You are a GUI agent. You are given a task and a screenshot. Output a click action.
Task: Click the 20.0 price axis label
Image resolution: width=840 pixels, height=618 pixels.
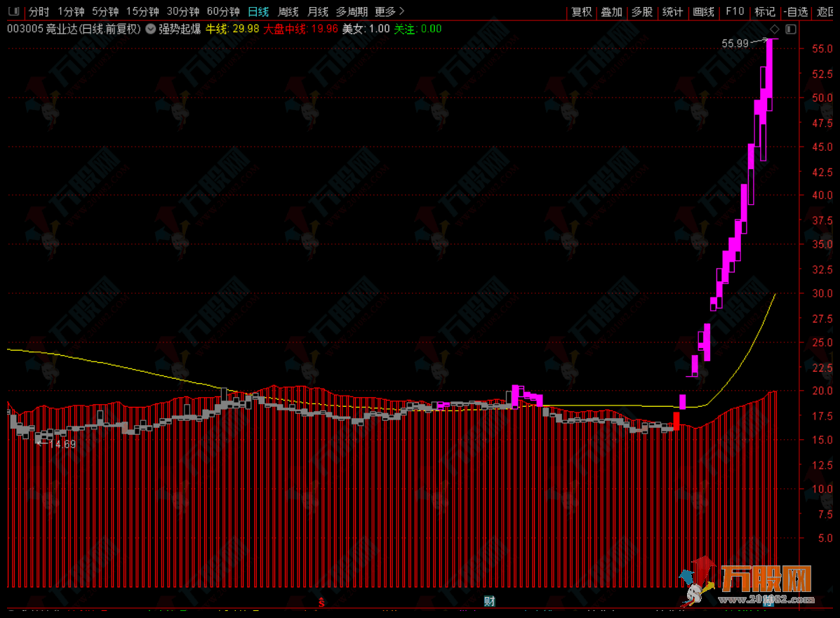[x=822, y=391]
